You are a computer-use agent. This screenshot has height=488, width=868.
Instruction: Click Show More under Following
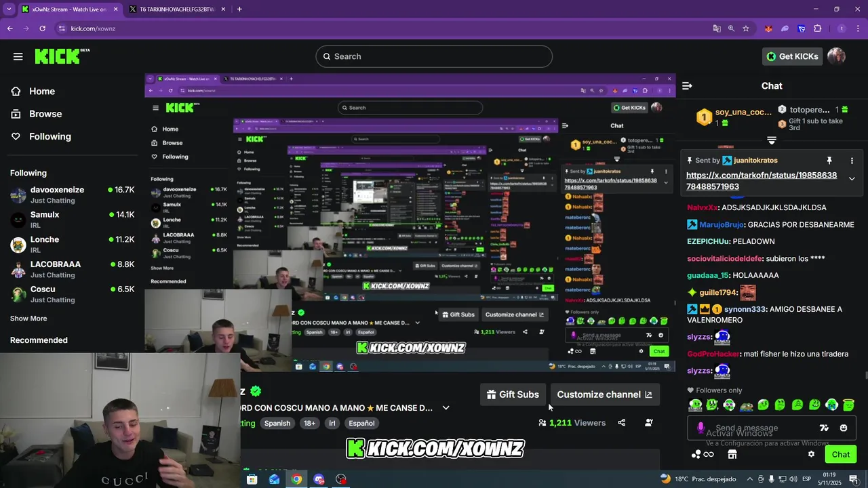[28, 319]
